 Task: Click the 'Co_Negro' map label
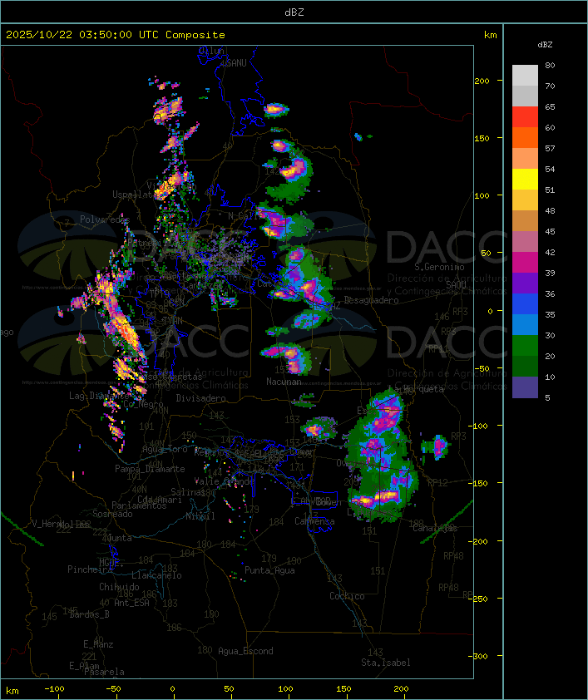pyautogui.click(x=143, y=404)
